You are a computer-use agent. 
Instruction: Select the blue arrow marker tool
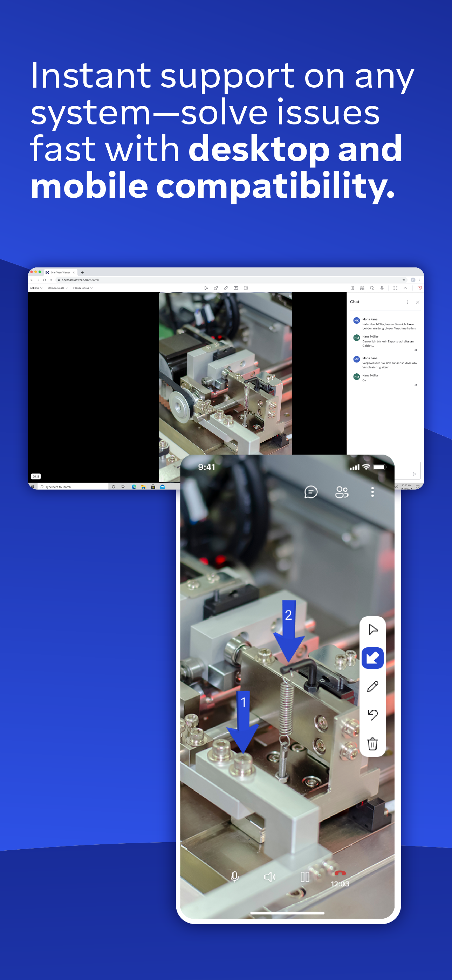coord(372,658)
